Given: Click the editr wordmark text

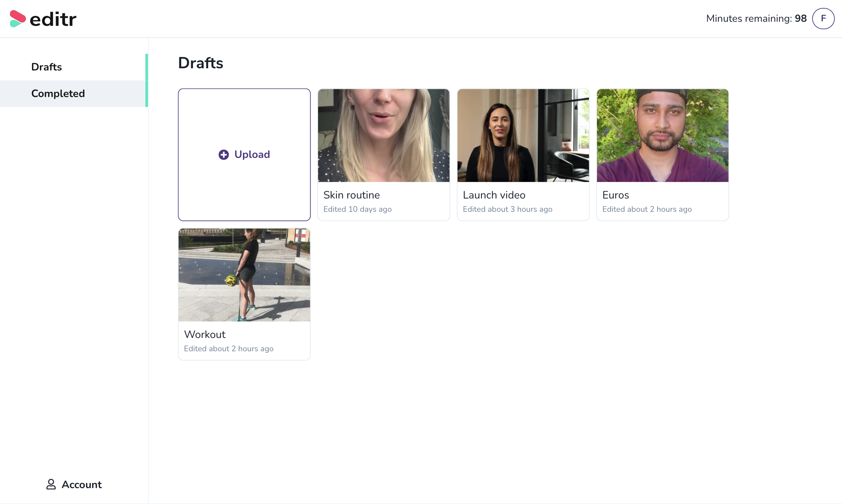Looking at the screenshot, I should [53, 19].
